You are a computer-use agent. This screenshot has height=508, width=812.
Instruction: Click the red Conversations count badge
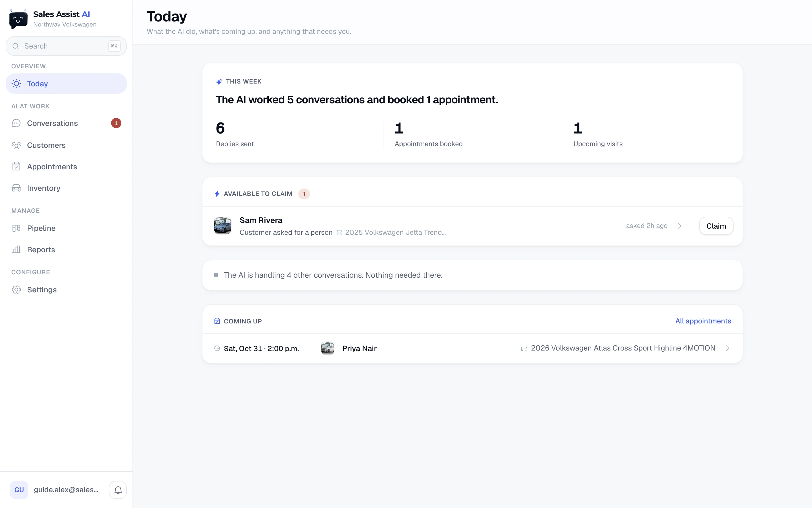[116, 123]
